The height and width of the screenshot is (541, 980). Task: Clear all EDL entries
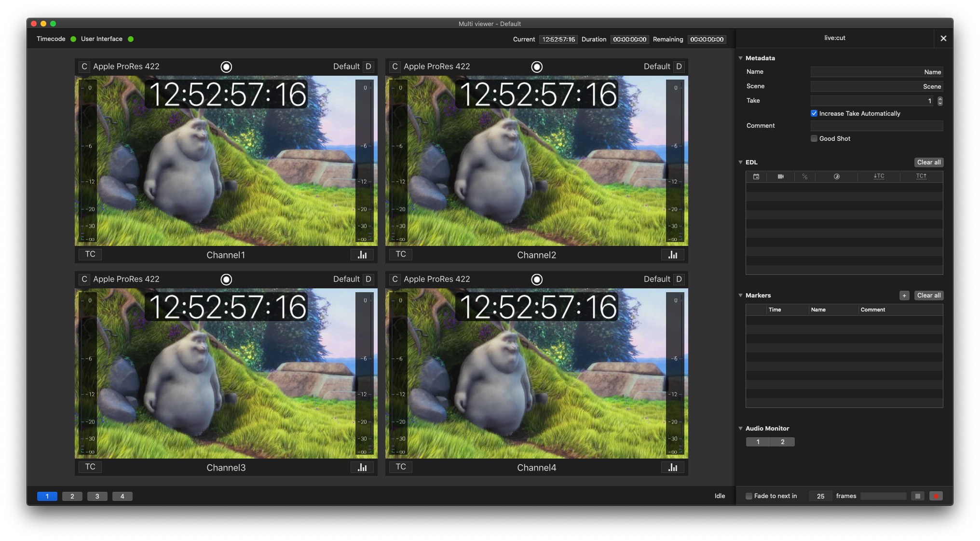pos(929,162)
